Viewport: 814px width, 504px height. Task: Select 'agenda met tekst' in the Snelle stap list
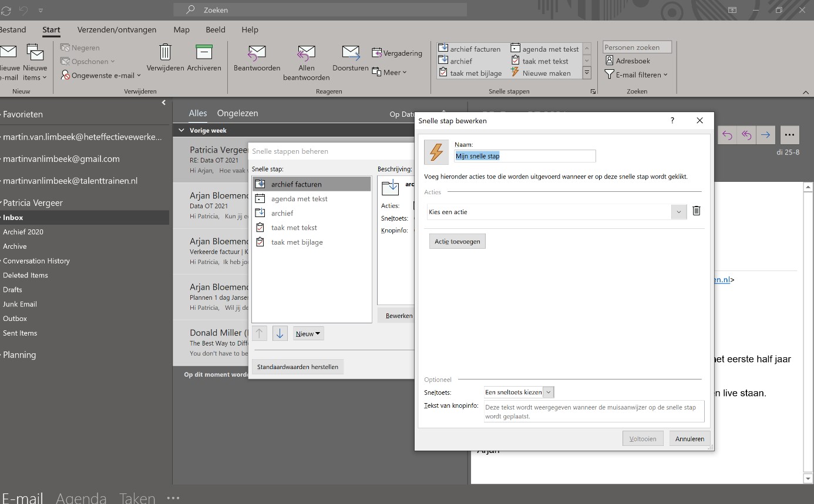tap(312, 198)
